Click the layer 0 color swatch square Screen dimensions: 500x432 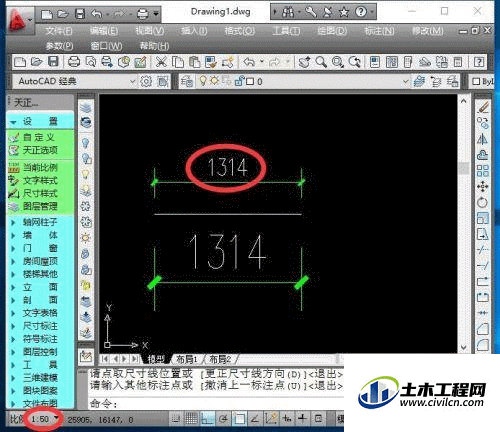click(250, 81)
